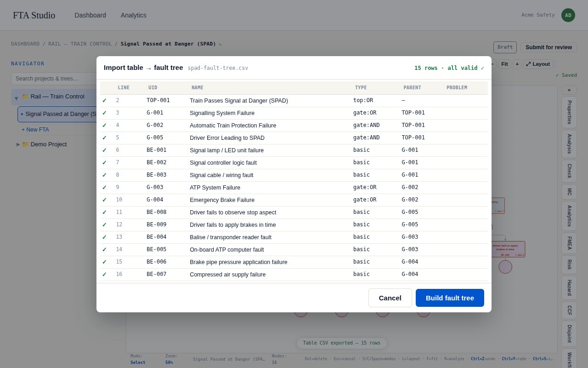Click the pencil icon beside SPAD title
This screenshot has width=588, height=368.
220,45
